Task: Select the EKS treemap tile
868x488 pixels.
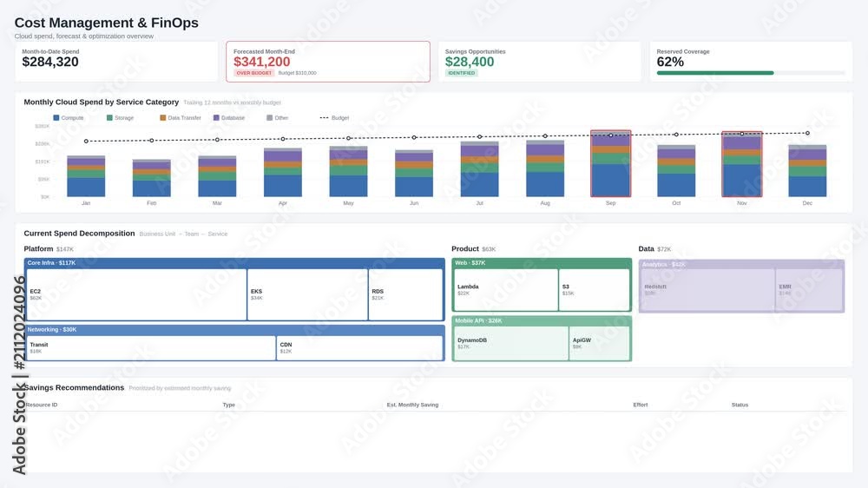Action: click(308, 294)
